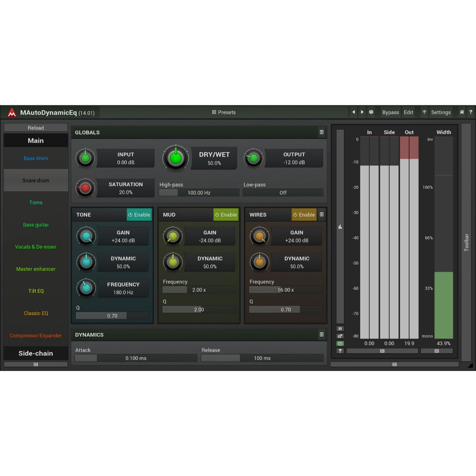
Task: Click the random preset dice icon
Action: click(371, 112)
